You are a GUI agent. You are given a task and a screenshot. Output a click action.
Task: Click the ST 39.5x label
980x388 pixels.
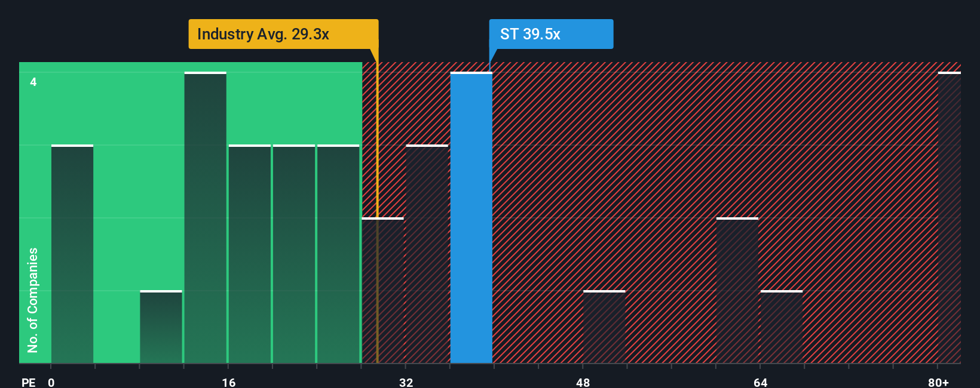551,34
